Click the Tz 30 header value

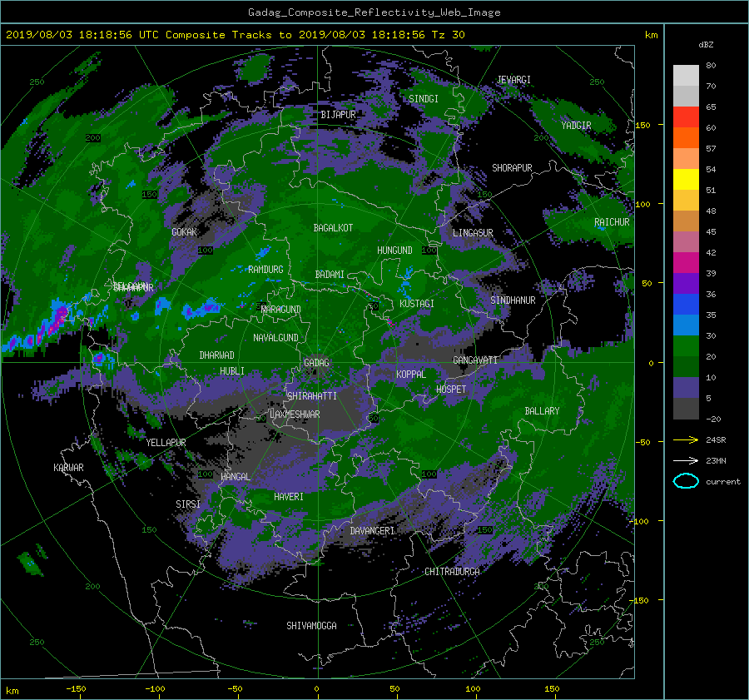point(448,35)
